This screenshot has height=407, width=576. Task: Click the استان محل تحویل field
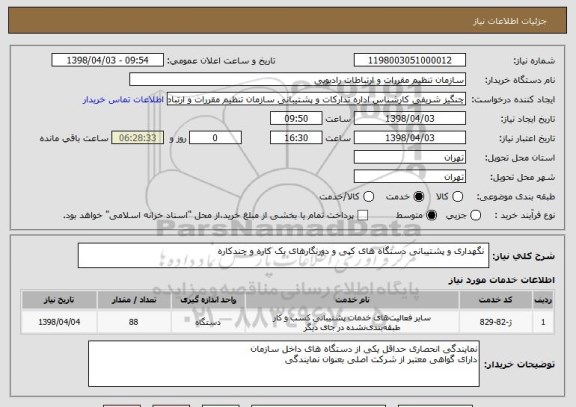point(410,158)
